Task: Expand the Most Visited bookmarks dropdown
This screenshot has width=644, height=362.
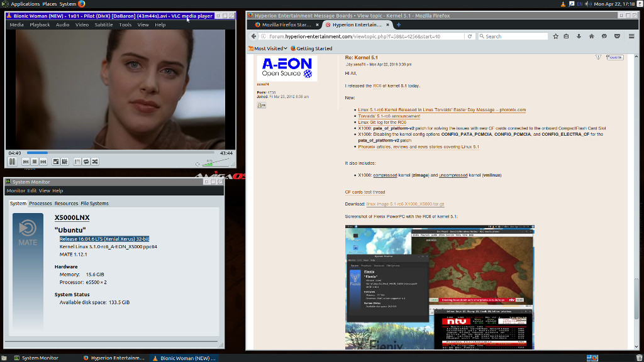Action: pos(267,48)
